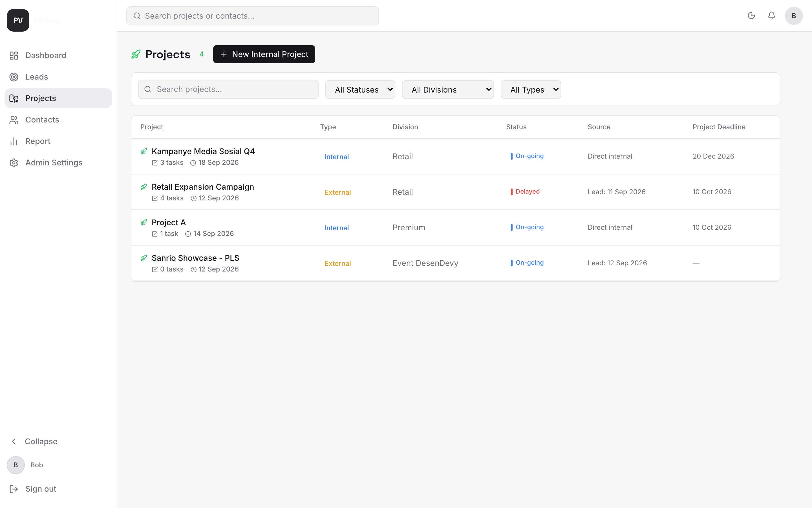Screen dimensions: 812x508
Task: Click New Internal Project button
Action: point(264,54)
